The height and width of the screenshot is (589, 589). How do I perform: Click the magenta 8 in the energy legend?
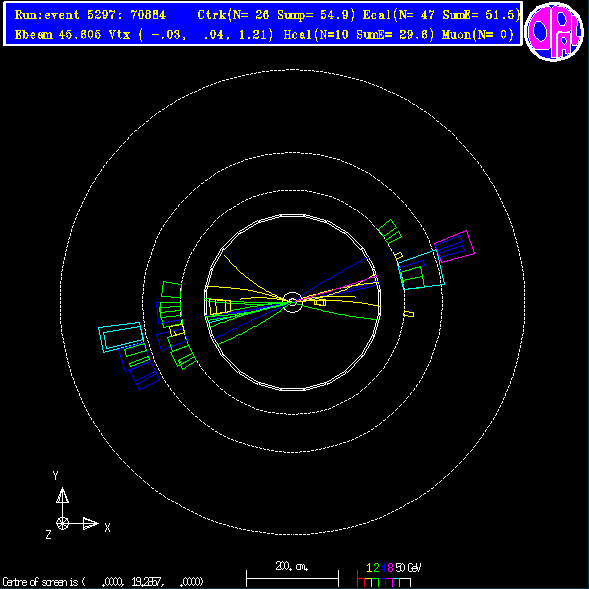(x=391, y=567)
